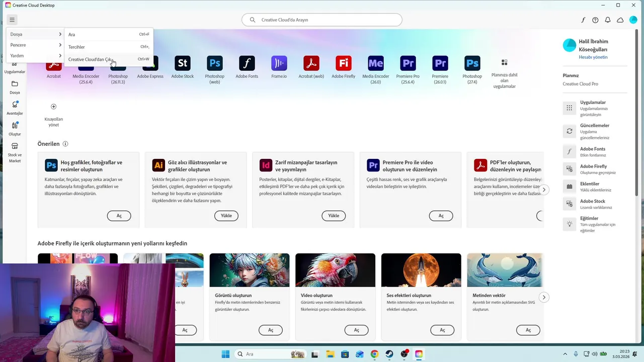Open the notifications bell icon
Screen dimensions: 644x362
coord(608,20)
